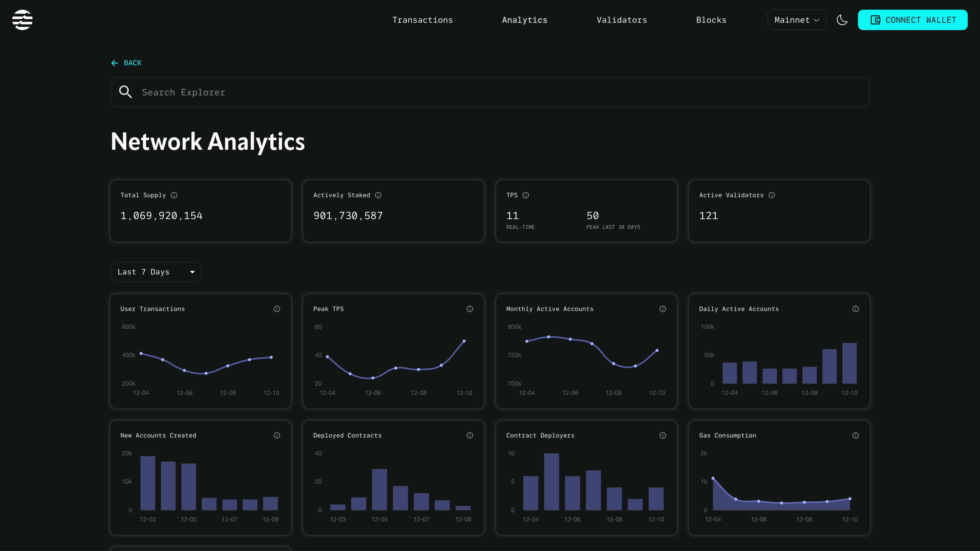
Task: Click the Total Supply info icon
Action: coord(174,195)
